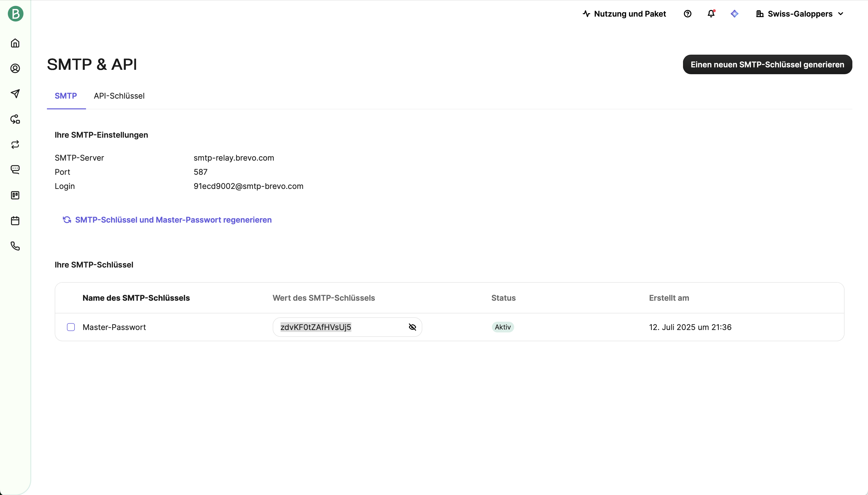Screen dimensions: 868x495
Task: Open Transactional arrows icon in sidebar
Action: pos(15,144)
